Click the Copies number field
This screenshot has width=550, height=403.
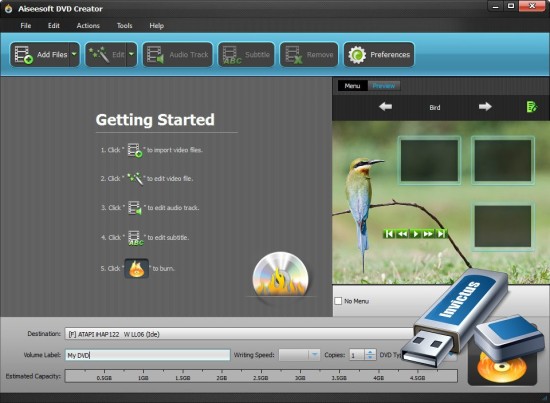pos(357,355)
